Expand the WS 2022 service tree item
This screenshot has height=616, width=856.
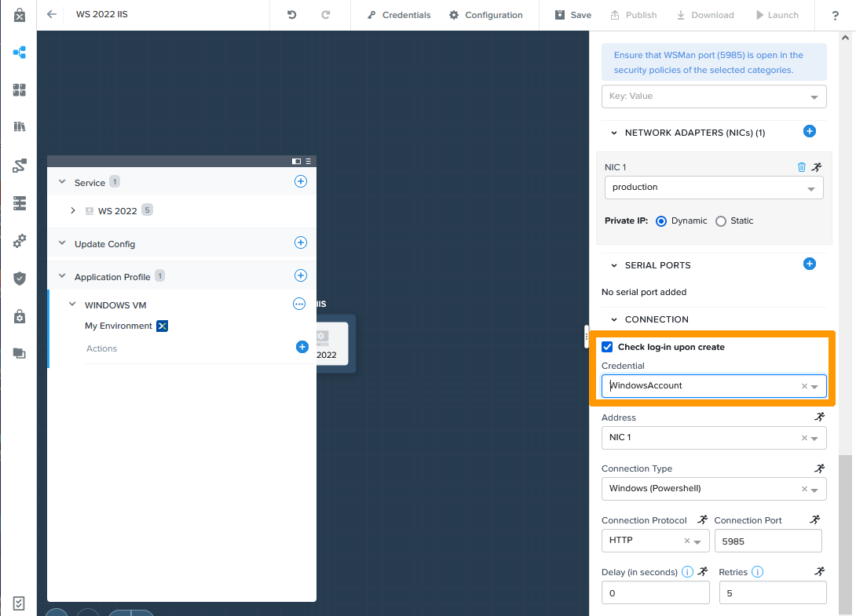coord(72,210)
